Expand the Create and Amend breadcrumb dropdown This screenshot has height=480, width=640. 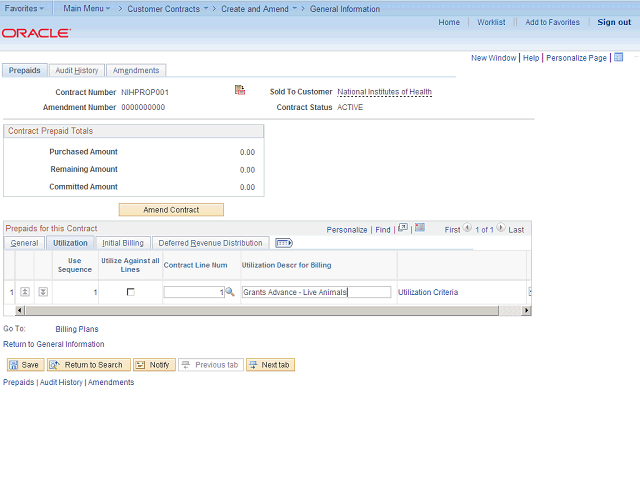click(259, 9)
